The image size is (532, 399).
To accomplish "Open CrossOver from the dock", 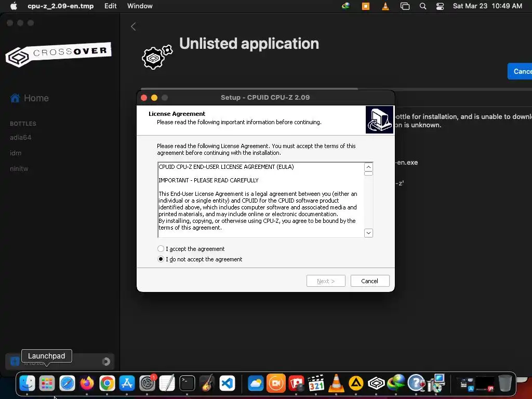I will (x=376, y=383).
